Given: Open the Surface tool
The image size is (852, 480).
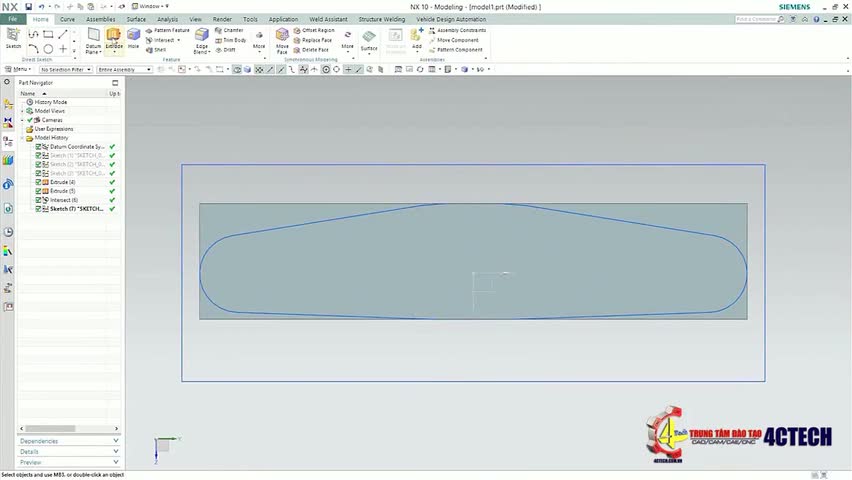Looking at the screenshot, I should [369, 41].
